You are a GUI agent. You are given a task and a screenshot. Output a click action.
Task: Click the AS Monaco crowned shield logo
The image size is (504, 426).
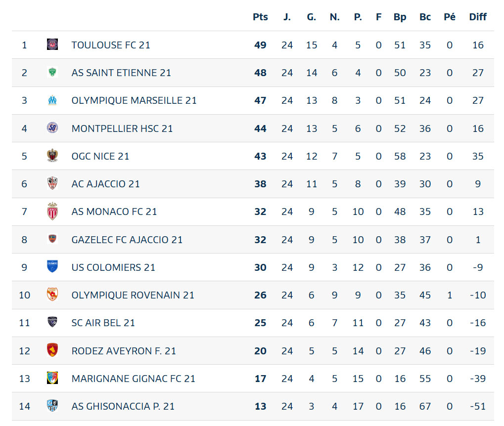click(52, 211)
